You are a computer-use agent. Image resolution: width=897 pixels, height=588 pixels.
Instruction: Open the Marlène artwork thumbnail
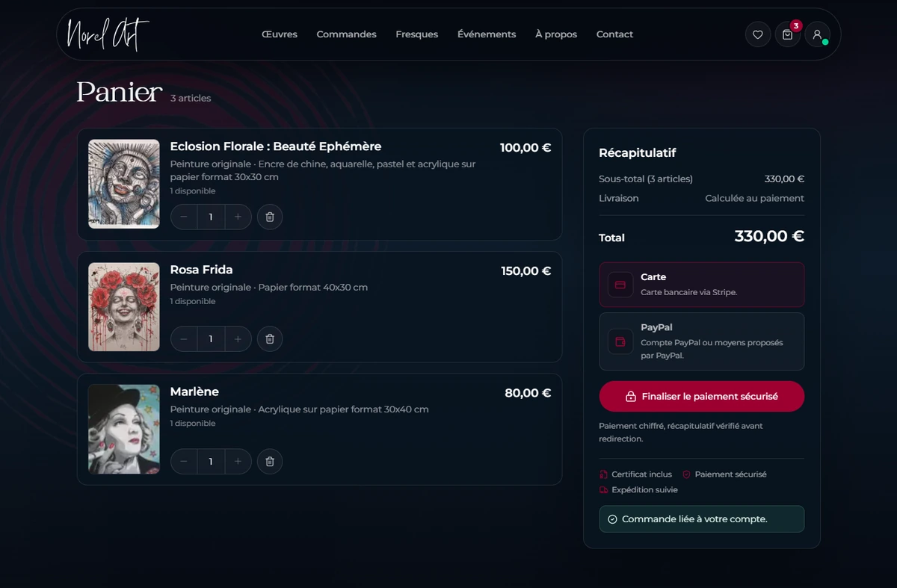click(x=124, y=429)
